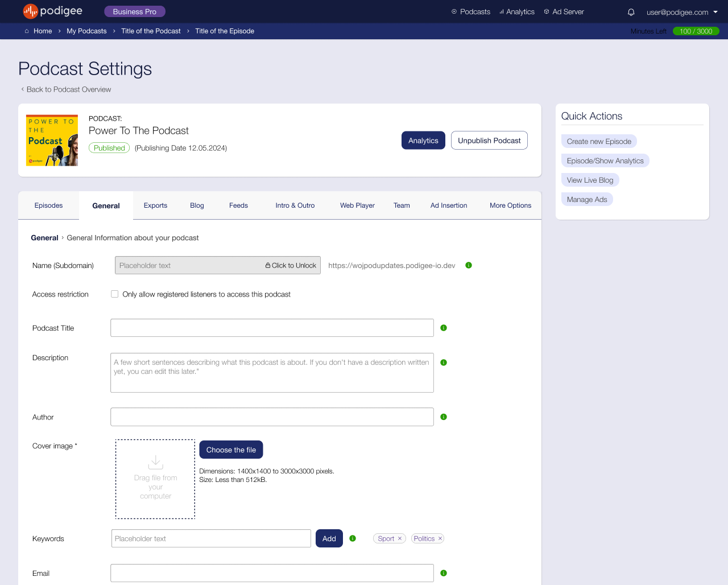Open Analytics in the top navigation

tap(517, 12)
